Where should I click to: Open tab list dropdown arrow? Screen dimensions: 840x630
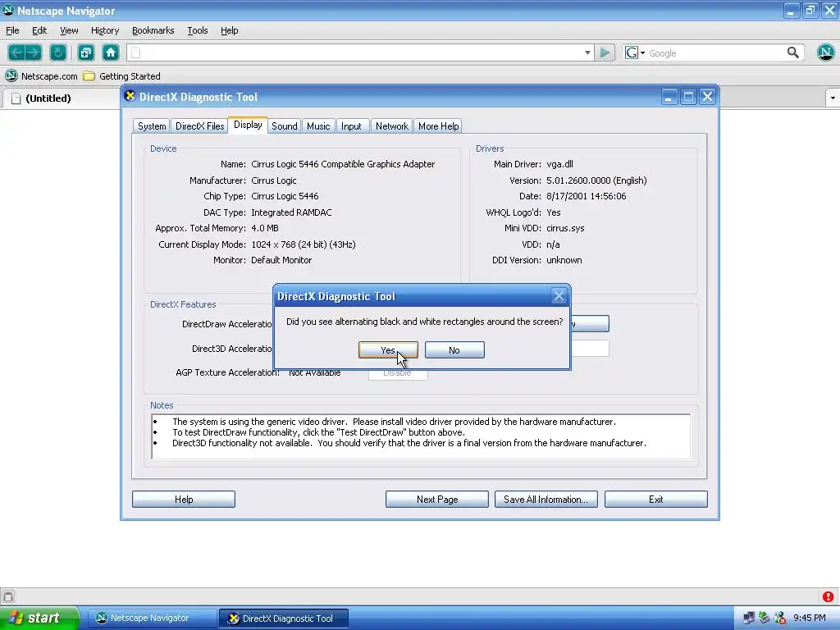[x=832, y=98]
